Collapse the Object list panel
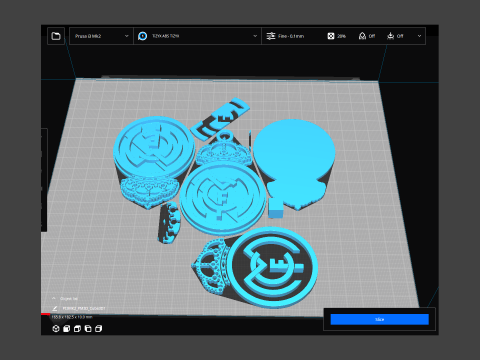 coord(54,298)
